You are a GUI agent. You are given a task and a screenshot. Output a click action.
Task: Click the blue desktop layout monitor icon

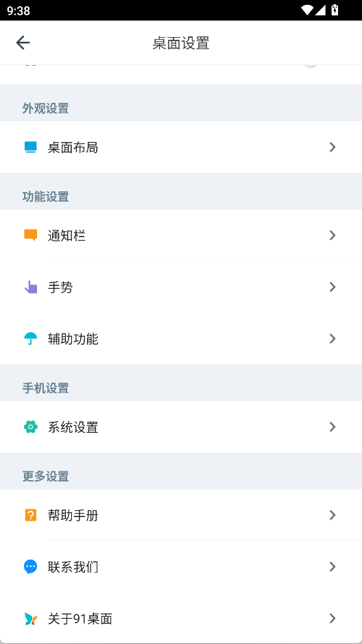coord(30,147)
